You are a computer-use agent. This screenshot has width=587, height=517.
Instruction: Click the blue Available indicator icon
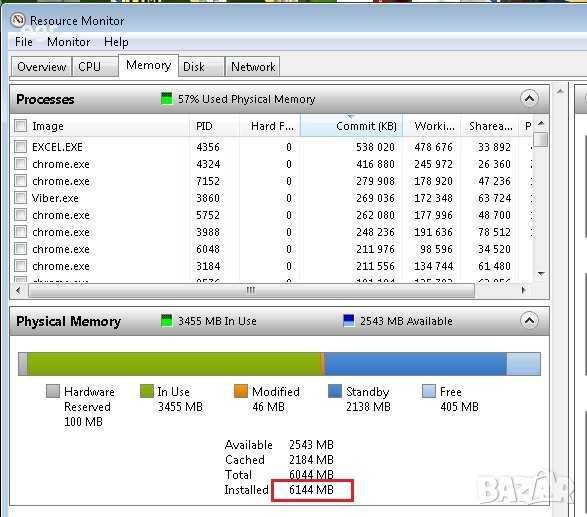[349, 320]
